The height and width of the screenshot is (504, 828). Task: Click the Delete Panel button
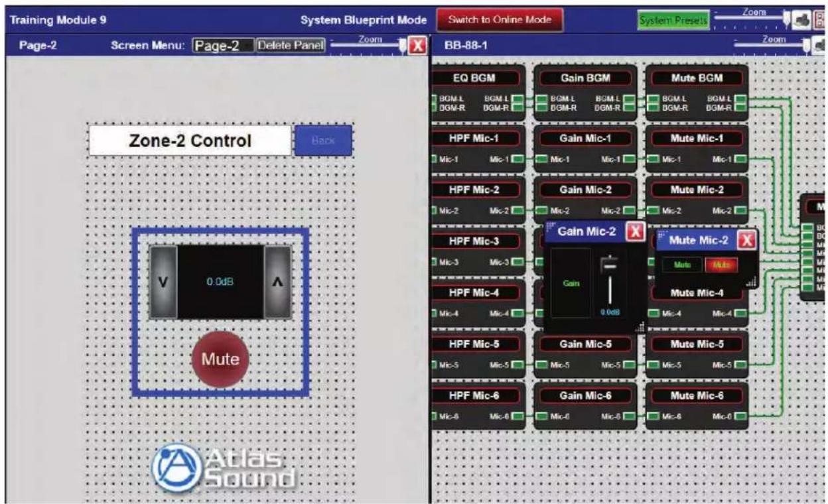pyautogui.click(x=291, y=46)
